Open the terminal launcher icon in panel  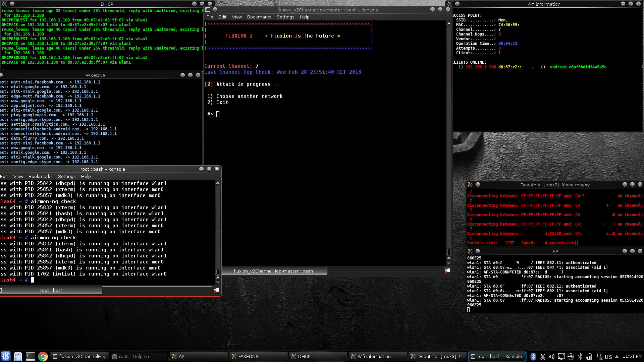pos(31,356)
